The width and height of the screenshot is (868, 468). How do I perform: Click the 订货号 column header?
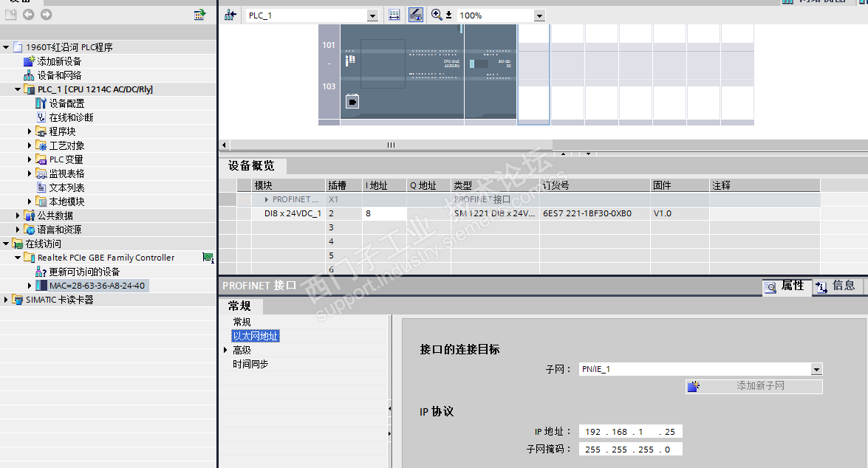[x=595, y=185]
